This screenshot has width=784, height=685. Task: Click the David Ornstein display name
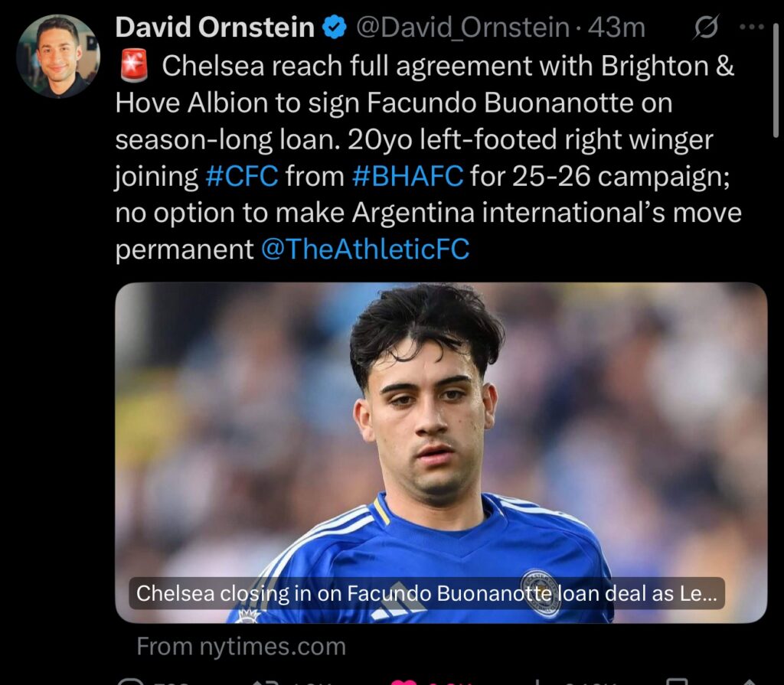[214, 28]
